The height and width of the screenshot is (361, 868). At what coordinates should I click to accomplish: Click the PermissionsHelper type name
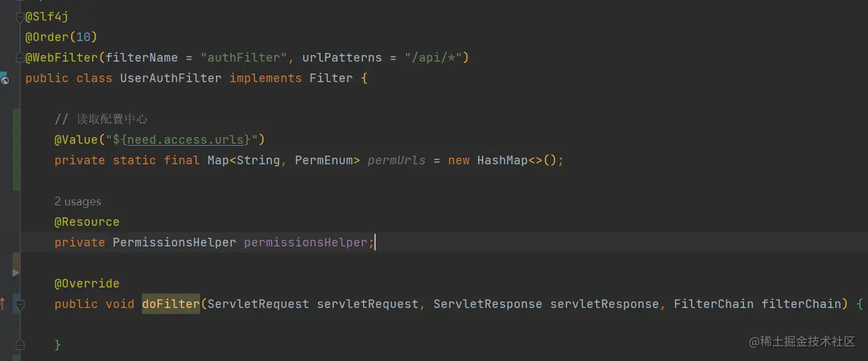point(174,242)
